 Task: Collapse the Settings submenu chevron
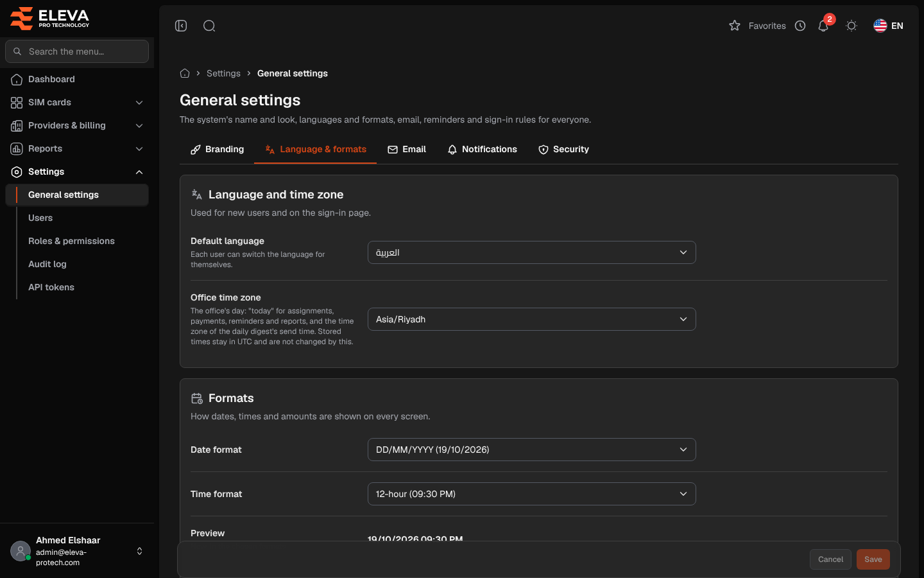click(139, 172)
